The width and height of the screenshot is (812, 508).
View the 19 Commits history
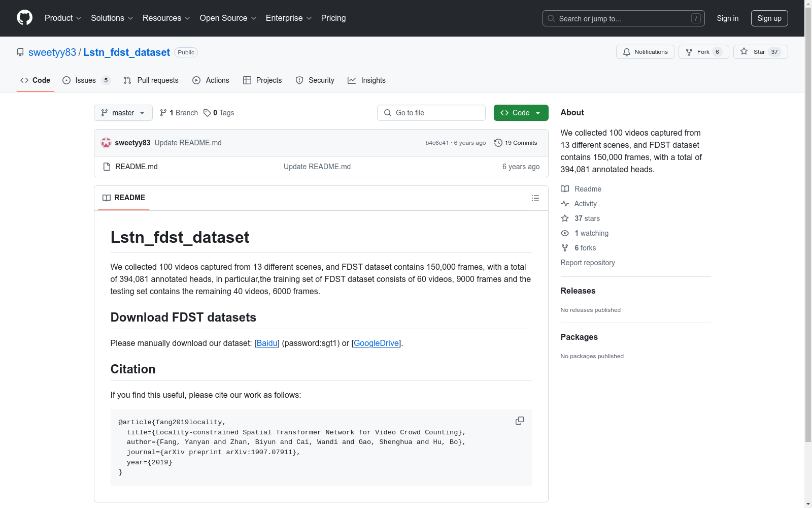click(x=516, y=143)
